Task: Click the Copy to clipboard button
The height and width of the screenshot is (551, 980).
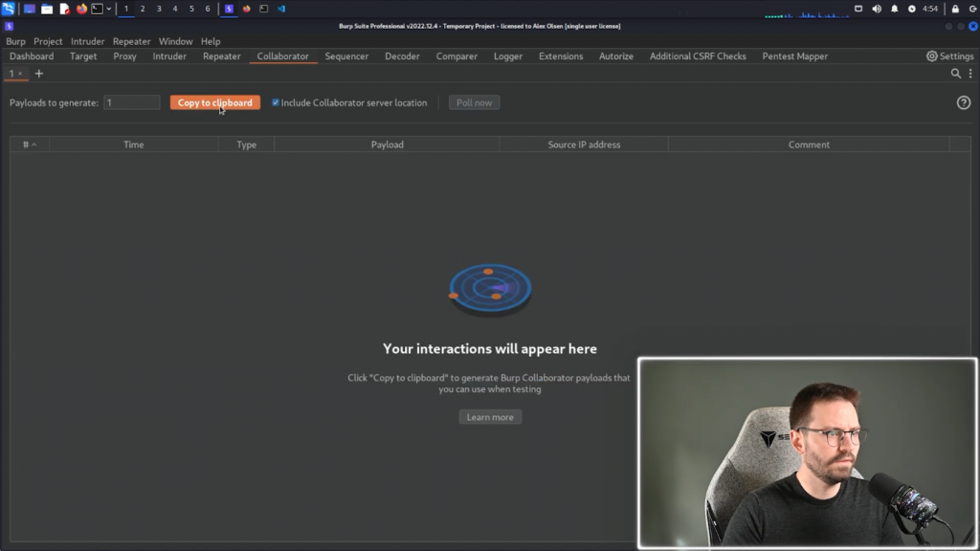Action: click(x=215, y=102)
